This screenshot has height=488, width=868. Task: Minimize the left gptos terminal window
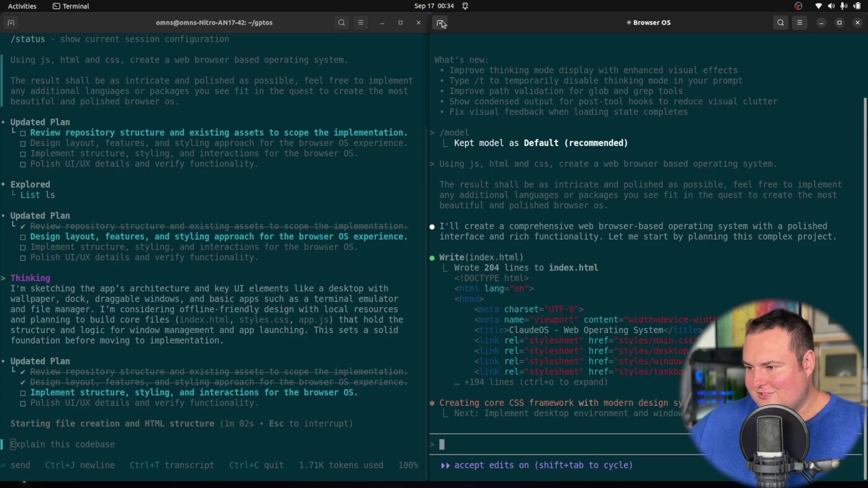(382, 23)
